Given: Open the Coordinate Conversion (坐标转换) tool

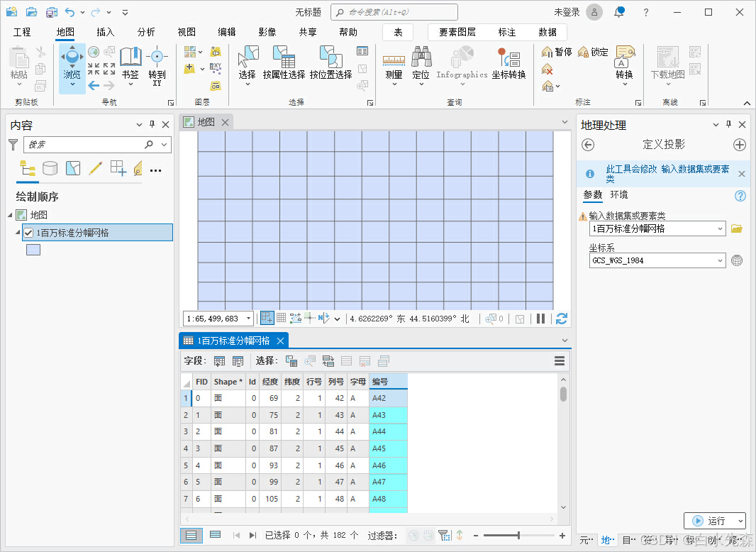Looking at the screenshot, I should (x=508, y=62).
